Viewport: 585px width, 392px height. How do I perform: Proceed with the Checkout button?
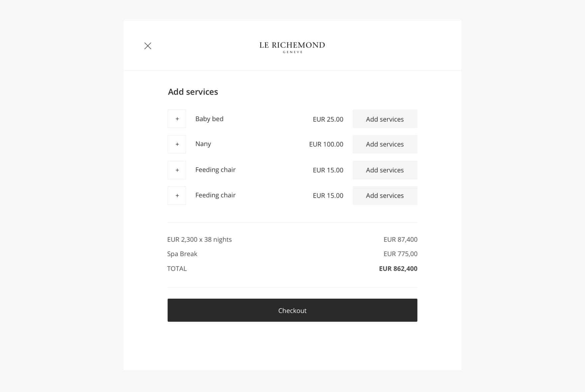[292, 310]
